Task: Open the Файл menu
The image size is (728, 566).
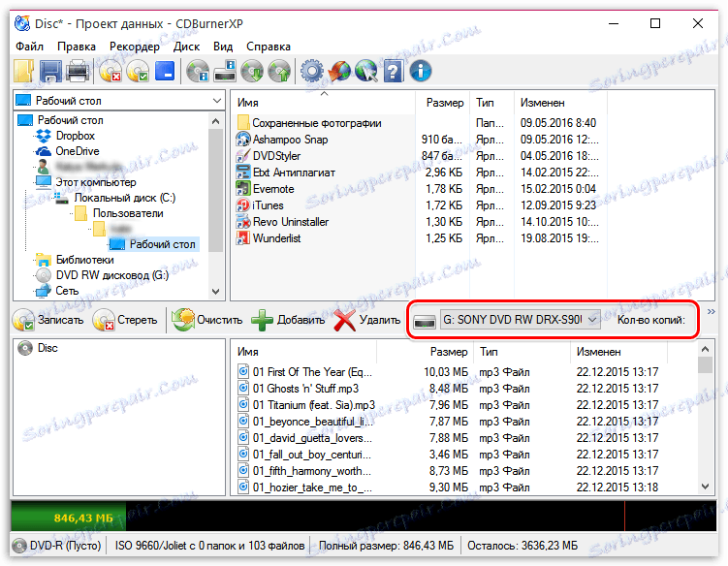Action: [x=30, y=47]
